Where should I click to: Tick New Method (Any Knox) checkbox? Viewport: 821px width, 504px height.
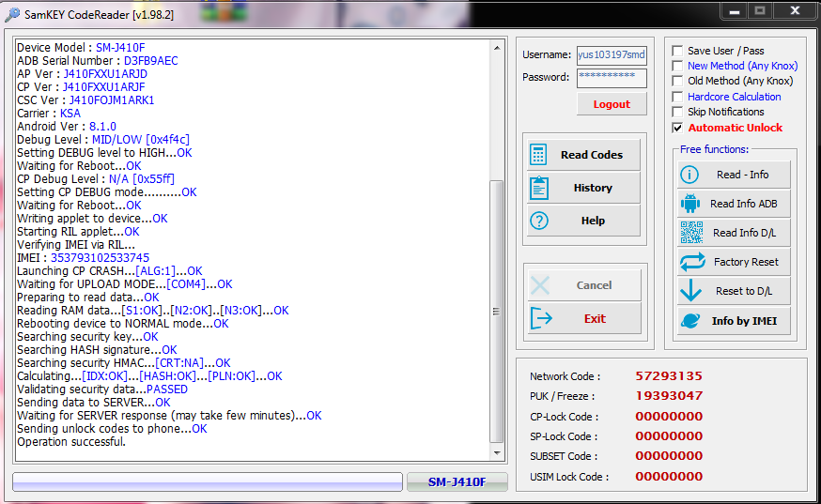(x=677, y=66)
